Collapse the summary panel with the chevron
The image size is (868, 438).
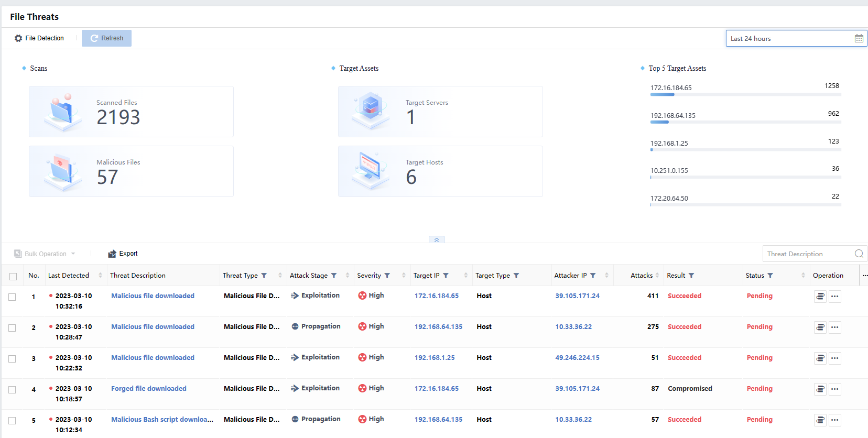click(x=436, y=240)
